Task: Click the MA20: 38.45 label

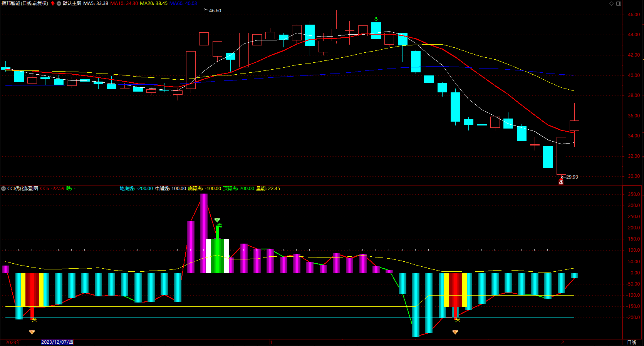Action: 153,3
